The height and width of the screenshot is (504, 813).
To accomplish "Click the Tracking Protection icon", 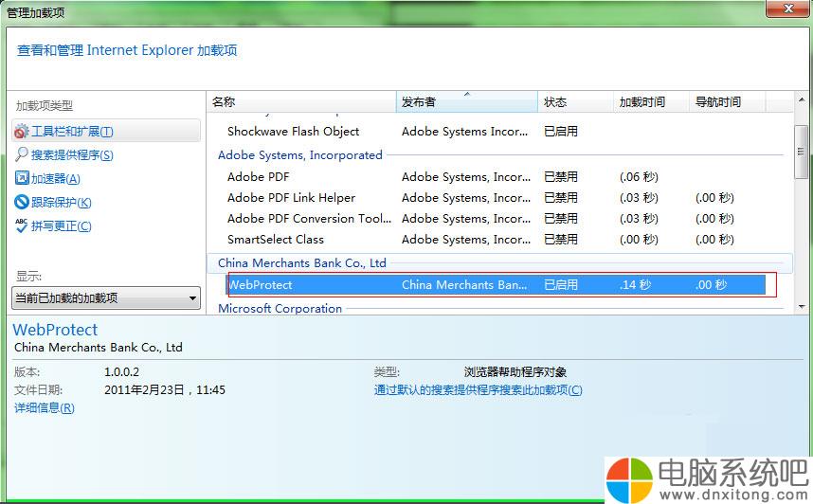I will click(x=22, y=202).
